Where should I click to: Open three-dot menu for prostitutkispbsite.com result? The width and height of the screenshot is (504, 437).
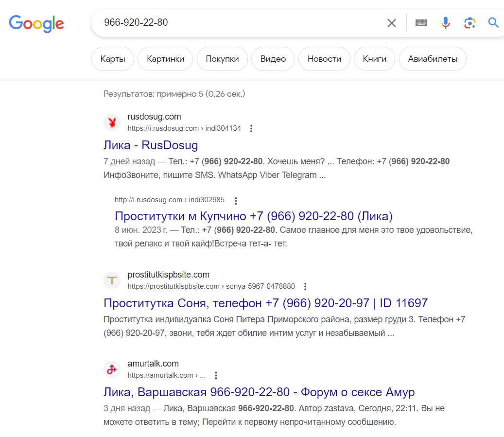click(x=305, y=287)
